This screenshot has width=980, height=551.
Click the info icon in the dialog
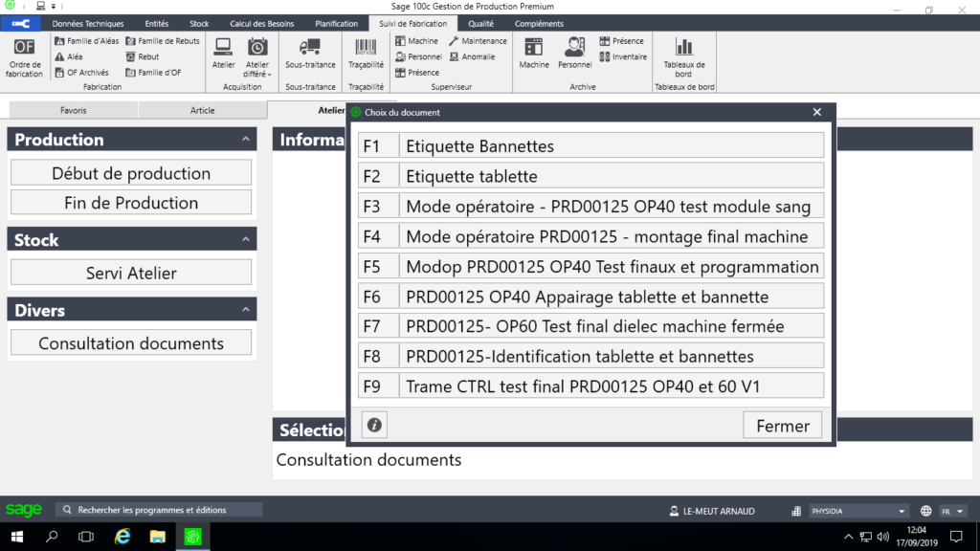click(374, 426)
